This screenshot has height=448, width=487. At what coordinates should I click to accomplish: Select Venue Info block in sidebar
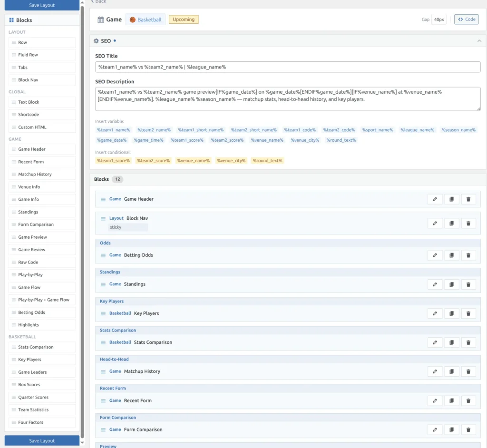[x=42, y=187]
